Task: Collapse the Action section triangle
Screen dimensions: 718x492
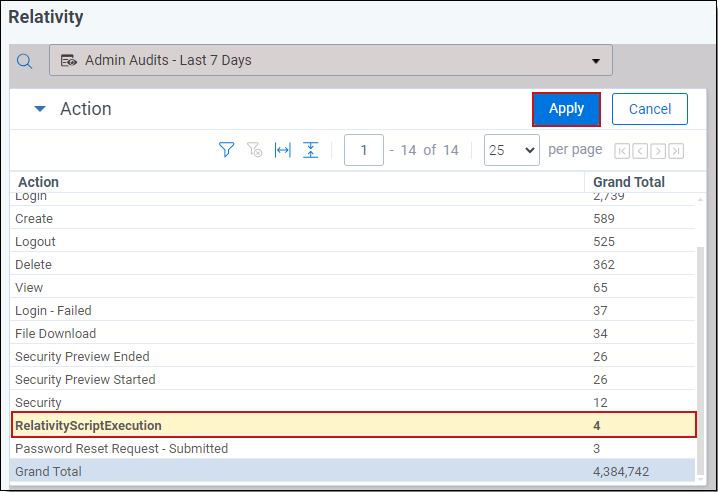Action: pos(40,109)
